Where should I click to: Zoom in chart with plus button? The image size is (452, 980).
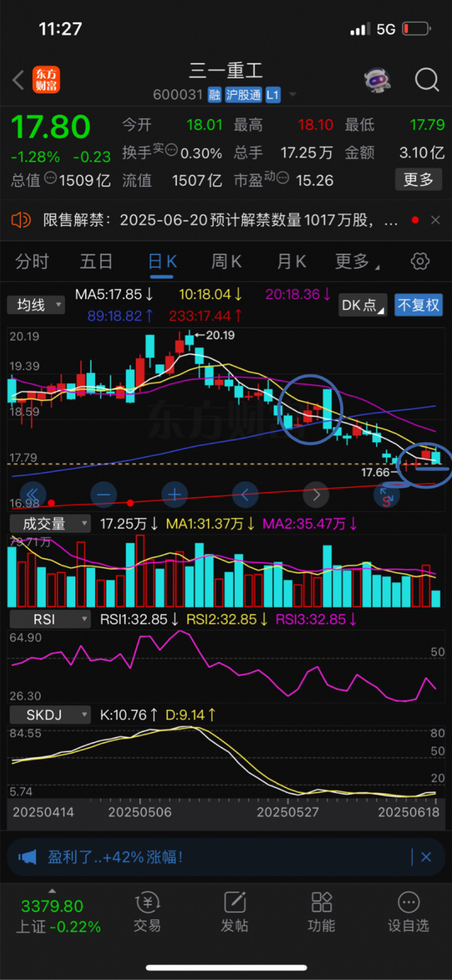(174, 494)
